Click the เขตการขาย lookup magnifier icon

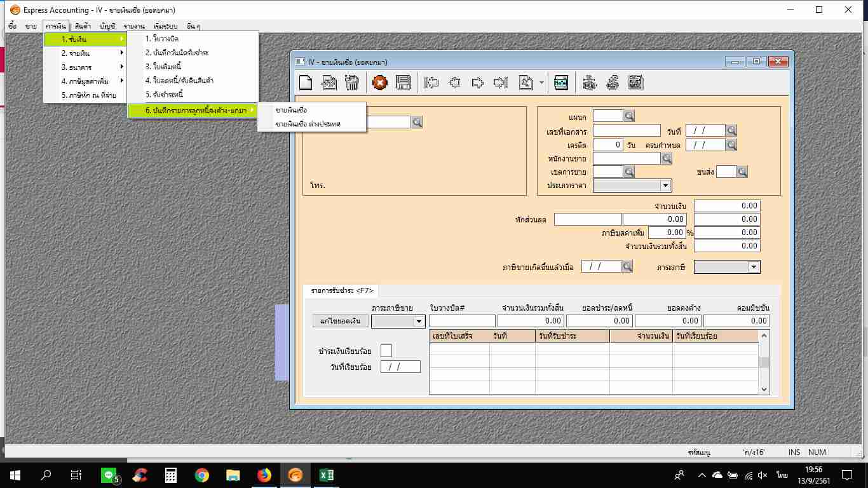click(629, 172)
